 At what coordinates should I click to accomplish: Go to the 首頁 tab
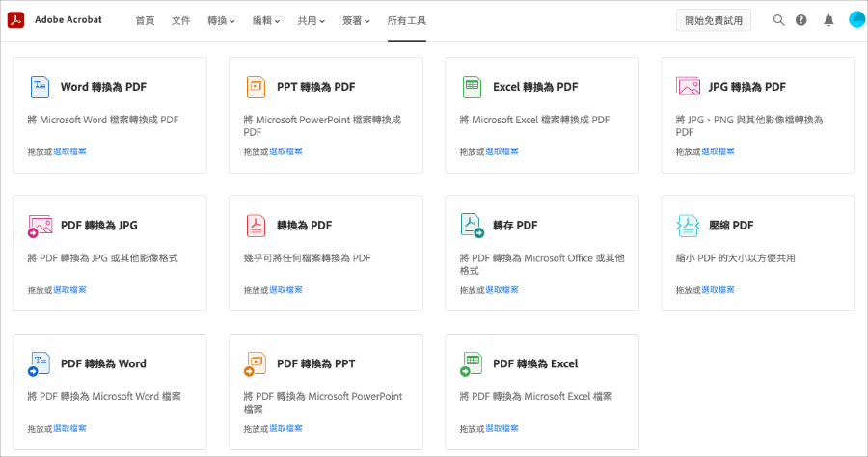pyautogui.click(x=145, y=21)
